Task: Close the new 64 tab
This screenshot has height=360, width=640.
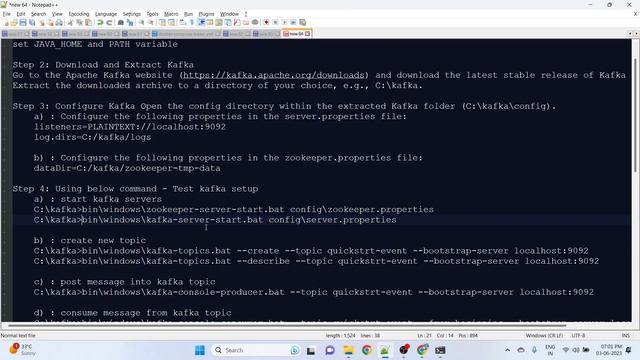Action: pyautogui.click(x=308, y=33)
